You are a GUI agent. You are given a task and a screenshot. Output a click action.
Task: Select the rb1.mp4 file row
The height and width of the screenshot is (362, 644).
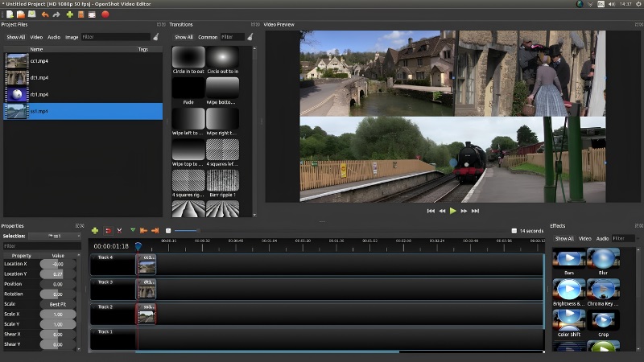pyautogui.click(x=83, y=94)
